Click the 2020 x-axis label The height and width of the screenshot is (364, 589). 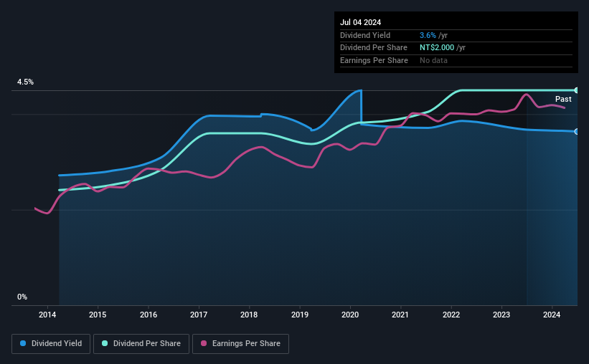coord(350,315)
